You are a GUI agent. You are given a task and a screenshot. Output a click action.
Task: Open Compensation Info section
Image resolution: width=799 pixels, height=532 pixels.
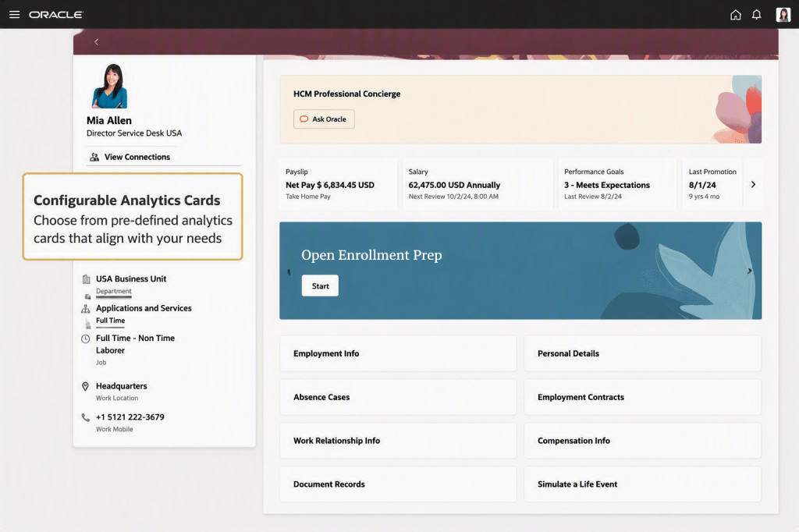point(643,440)
